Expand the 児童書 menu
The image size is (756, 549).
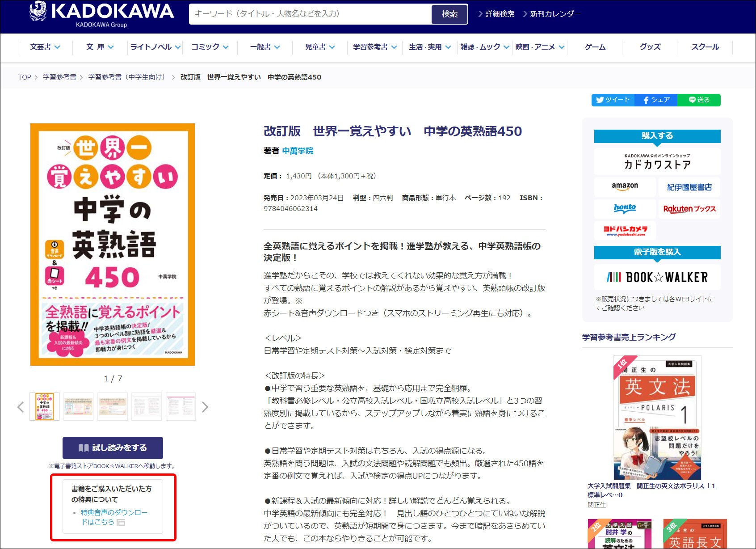[320, 47]
